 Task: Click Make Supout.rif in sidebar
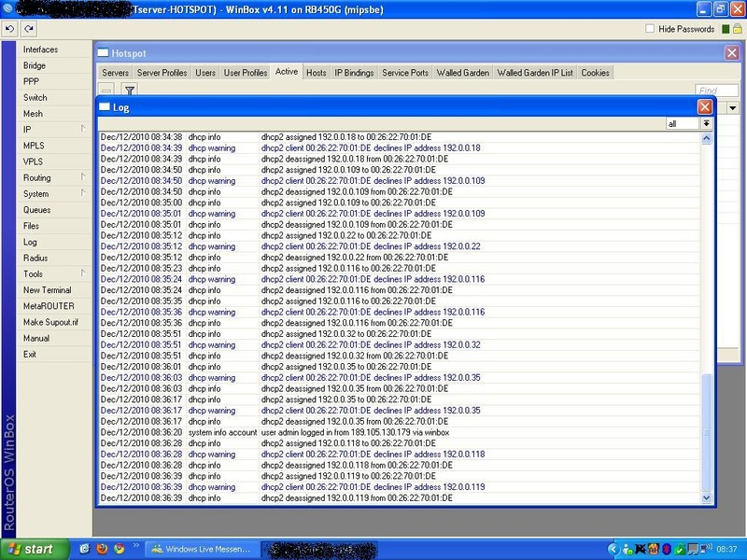[50, 322]
